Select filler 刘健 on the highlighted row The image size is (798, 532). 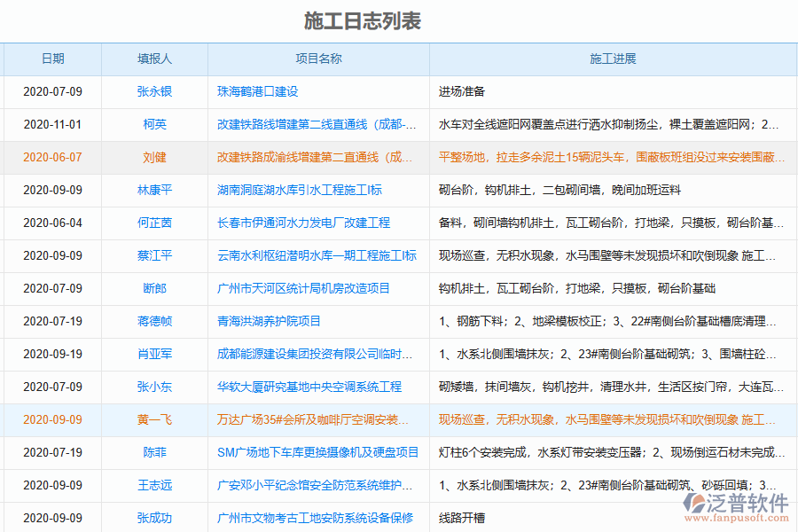tap(153, 157)
